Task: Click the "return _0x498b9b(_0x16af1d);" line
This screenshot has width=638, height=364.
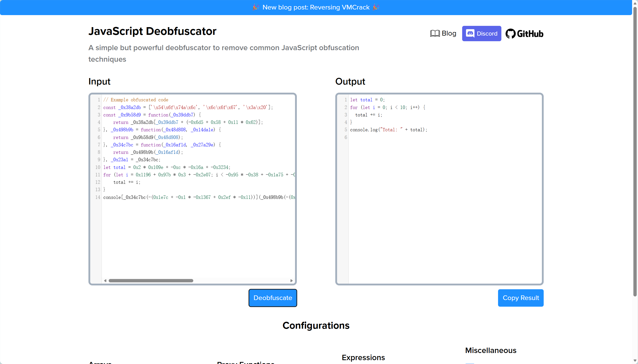Action: point(148,152)
